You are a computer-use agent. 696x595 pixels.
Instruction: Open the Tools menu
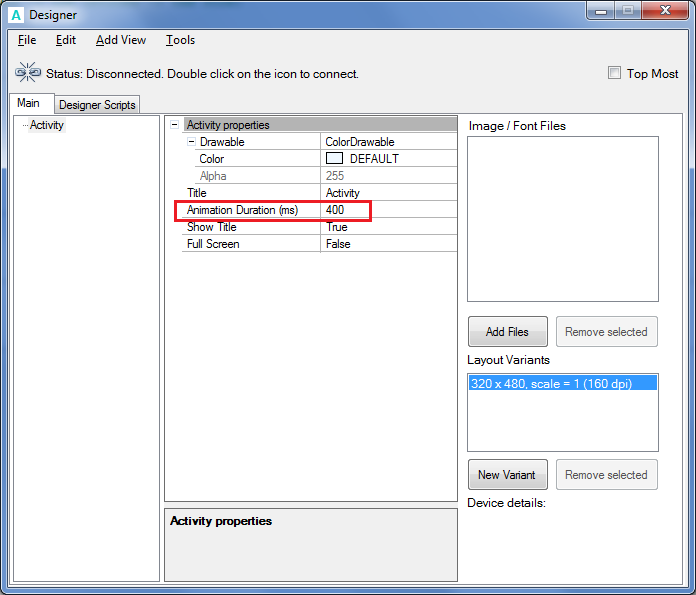[x=180, y=40]
